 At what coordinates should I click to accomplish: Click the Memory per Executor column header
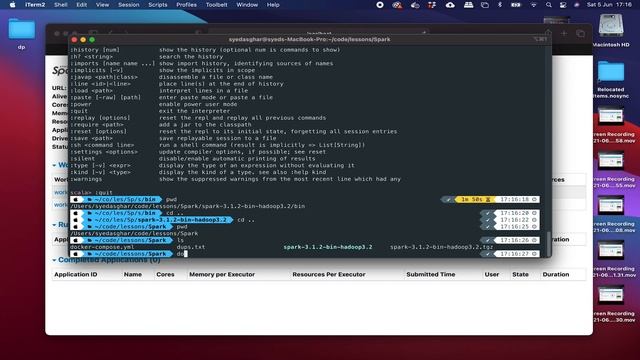(222, 274)
